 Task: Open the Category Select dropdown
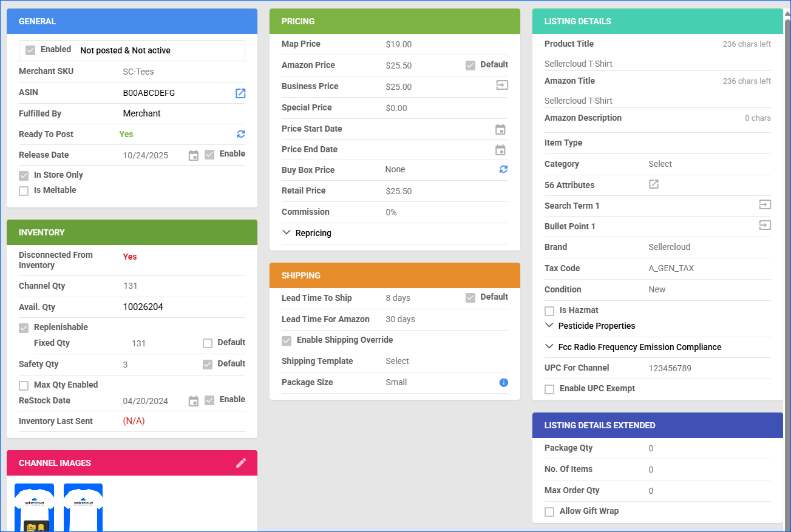[x=660, y=164]
